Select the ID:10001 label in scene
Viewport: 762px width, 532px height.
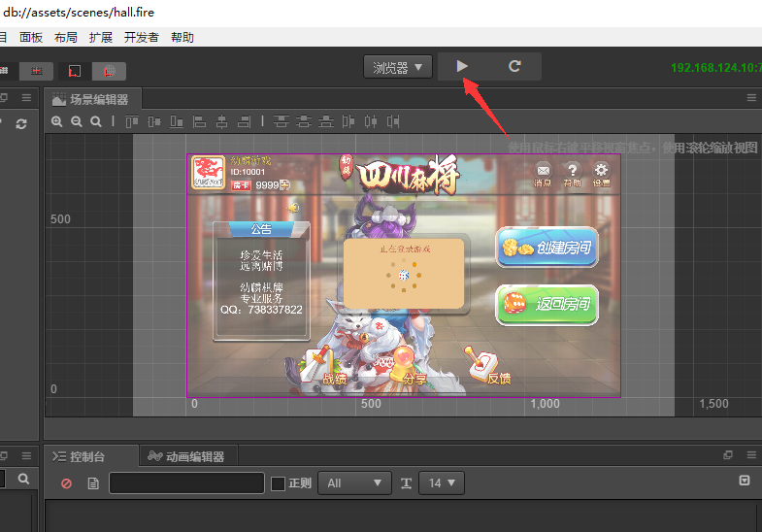[248, 172]
